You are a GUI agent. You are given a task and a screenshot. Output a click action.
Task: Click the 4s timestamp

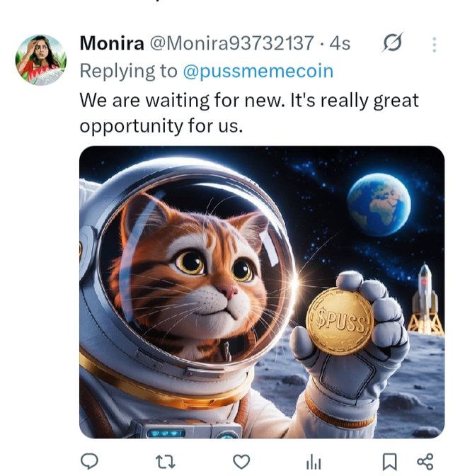pos(340,43)
